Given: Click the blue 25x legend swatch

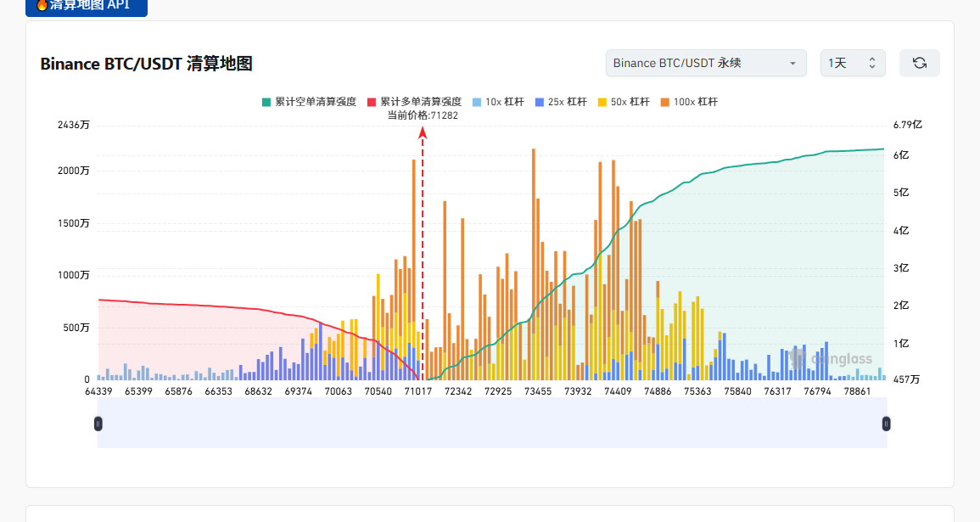Looking at the screenshot, I should [x=540, y=102].
